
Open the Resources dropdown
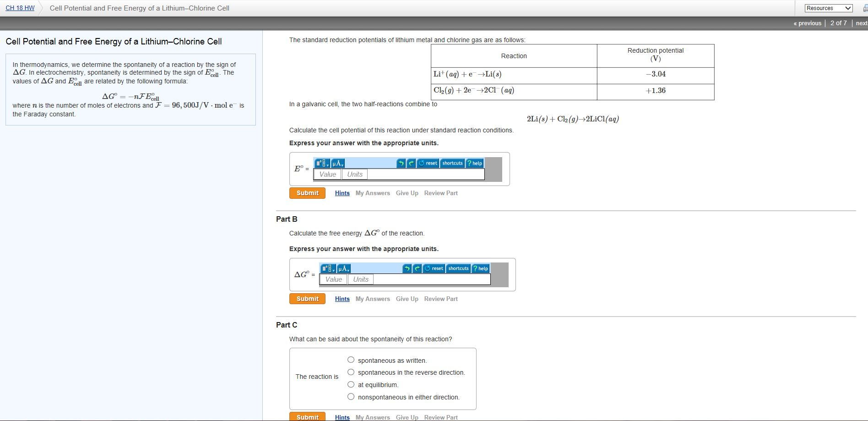coord(829,8)
